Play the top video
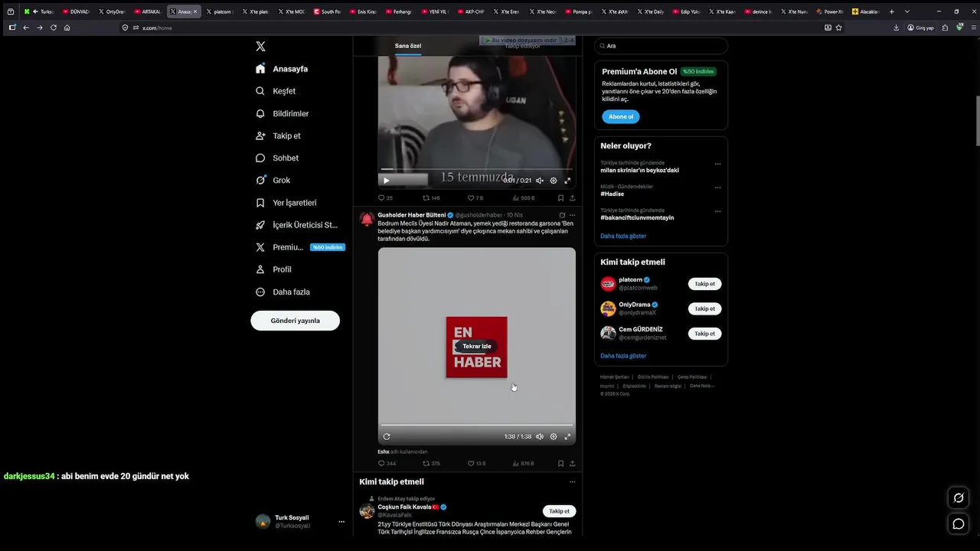The width and height of the screenshot is (980, 551). [x=386, y=181]
